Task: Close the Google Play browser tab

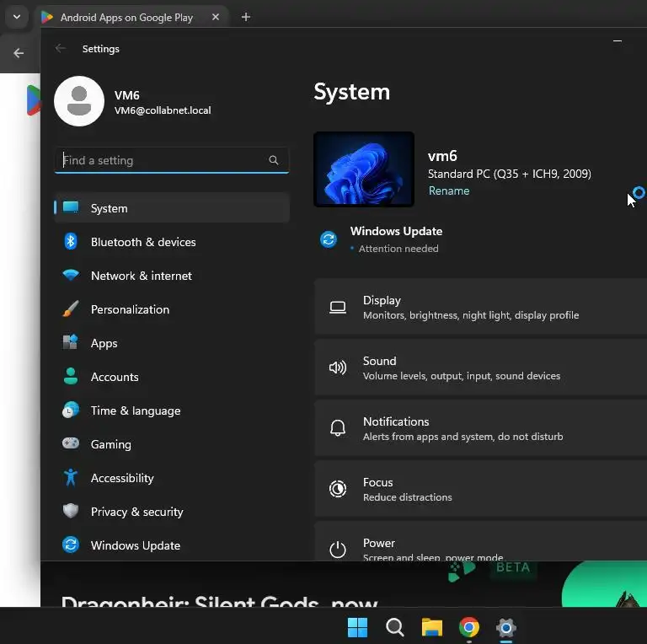Action: click(x=216, y=18)
